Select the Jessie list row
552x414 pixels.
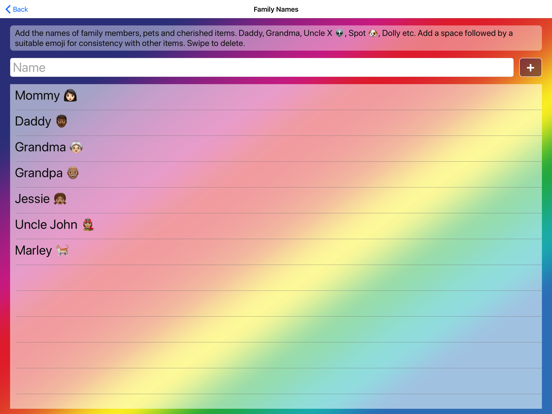coord(276,200)
